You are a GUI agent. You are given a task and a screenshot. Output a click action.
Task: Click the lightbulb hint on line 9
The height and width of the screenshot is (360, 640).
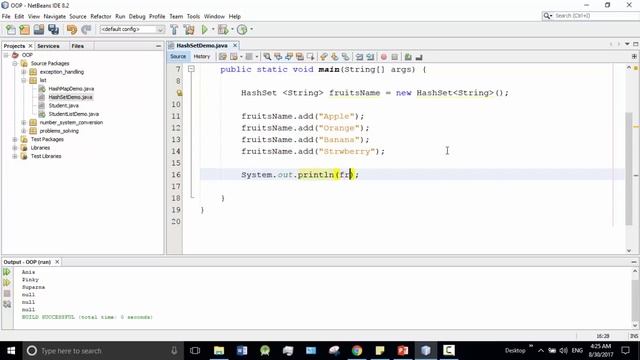pyautogui.click(x=179, y=93)
